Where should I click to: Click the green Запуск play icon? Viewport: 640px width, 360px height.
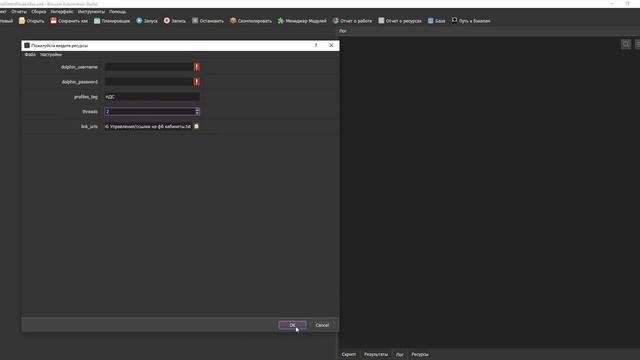click(139, 20)
